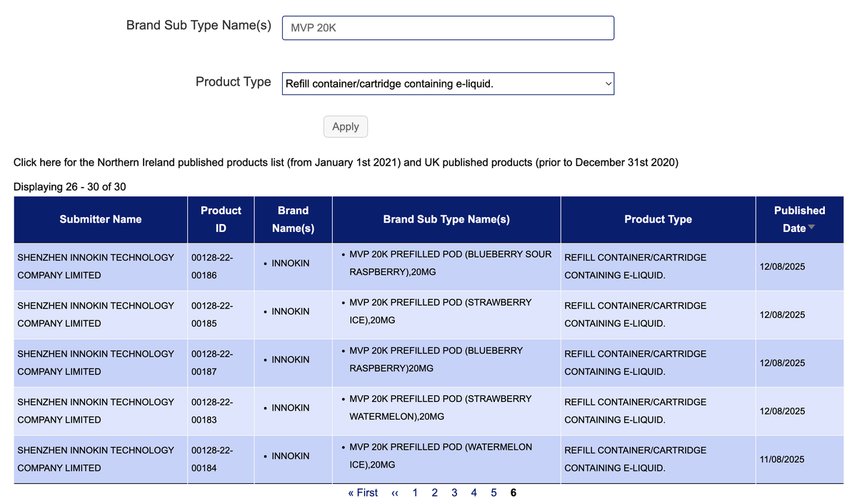Click INNOKIN brand in Watermelon Ice row

pyautogui.click(x=291, y=455)
